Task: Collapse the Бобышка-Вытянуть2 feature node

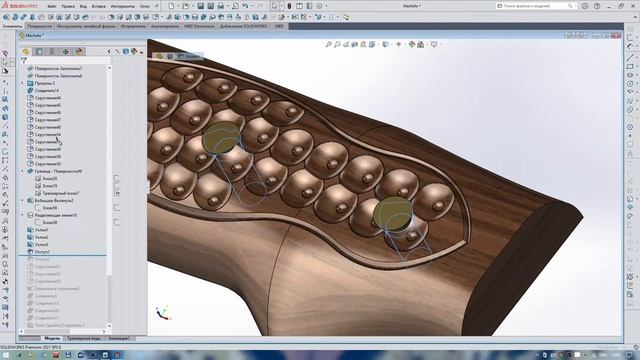Action: (22, 201)
